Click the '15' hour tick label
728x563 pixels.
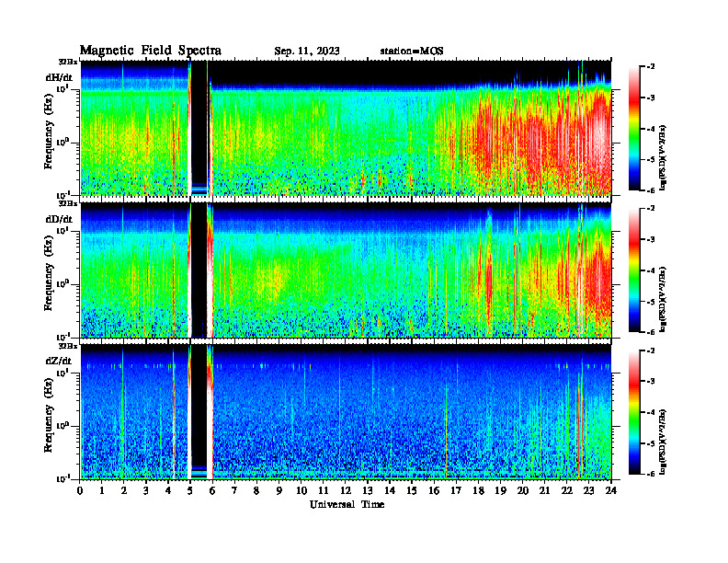point(412,491)
